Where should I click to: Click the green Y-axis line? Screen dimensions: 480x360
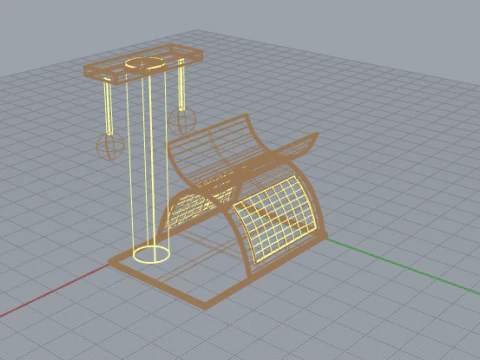403,266
